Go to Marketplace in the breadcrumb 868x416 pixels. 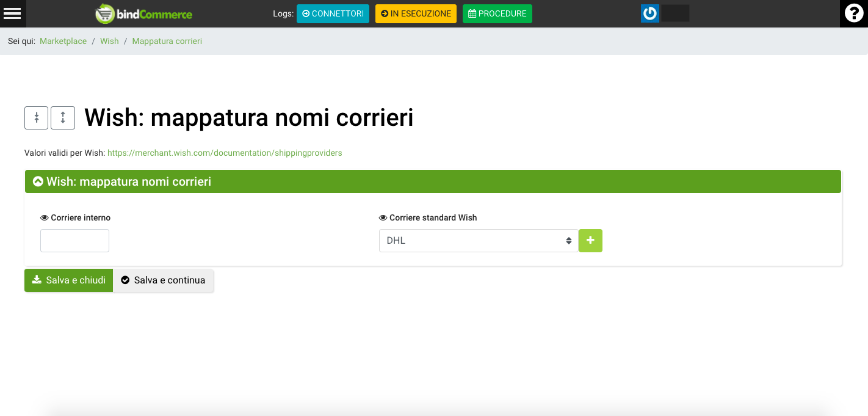(x=63, y=41)
